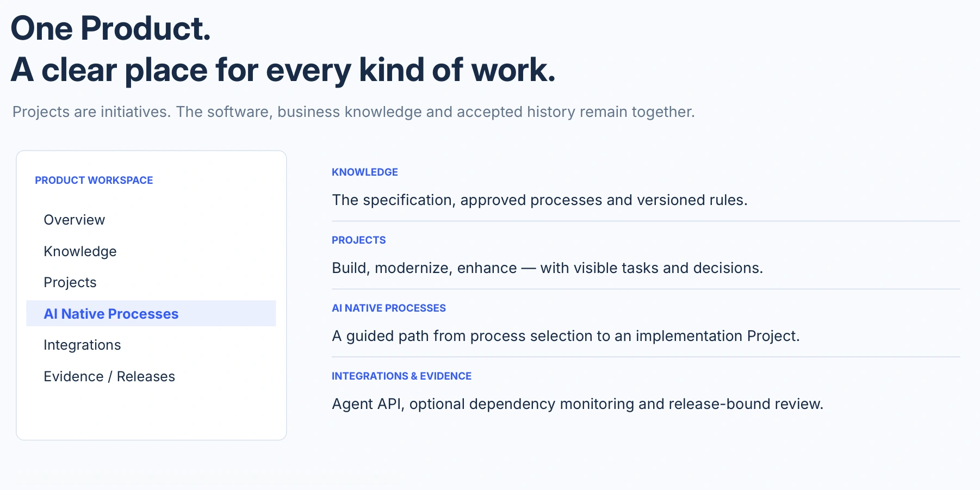The width and height of the screenshot is (980, 490).
Task: Click the INTEGRATIONS & EVIDENCE section label
Action: coord(401,376)
